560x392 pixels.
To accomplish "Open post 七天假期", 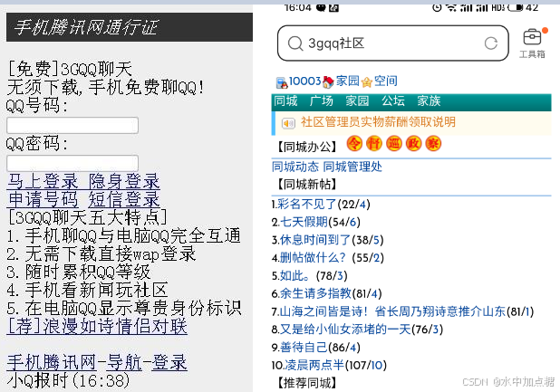I will pyautogui.click(x=304, y=222).
